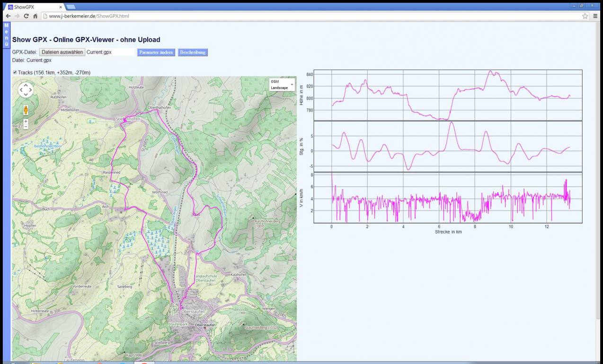Zoom out the map with minus button
This screenshot has height=364, width=603.
coord(26,127)
